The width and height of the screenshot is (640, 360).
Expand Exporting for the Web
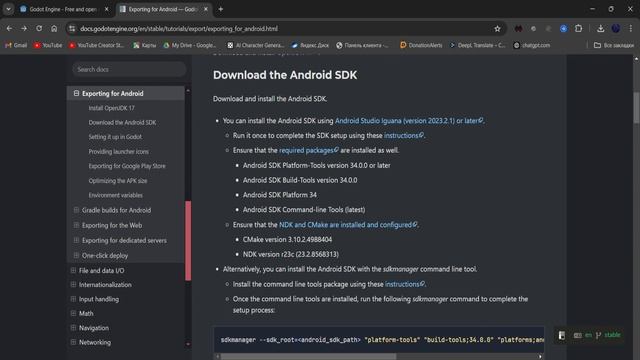(76, 225)
